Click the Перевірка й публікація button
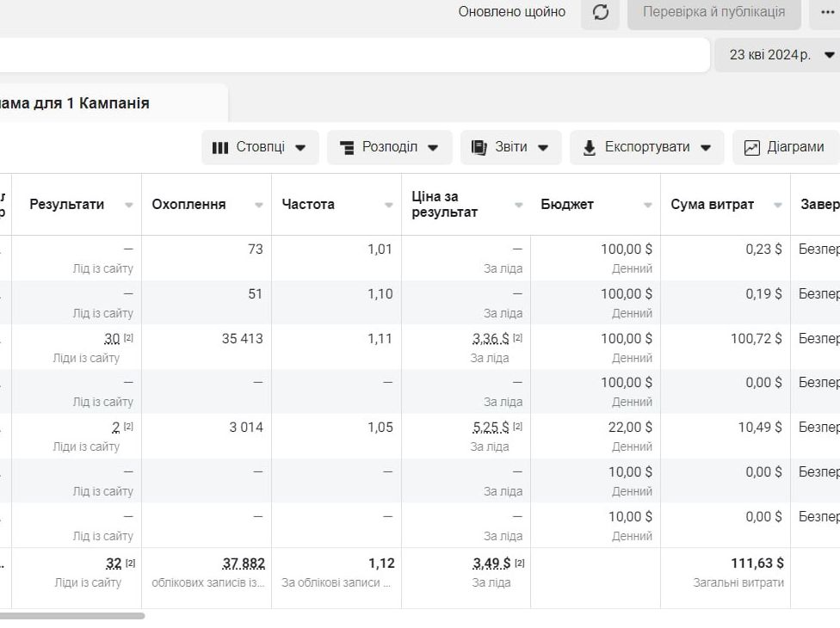The height and width of the screenshot is (628, 840). click(x=713, y=12)
